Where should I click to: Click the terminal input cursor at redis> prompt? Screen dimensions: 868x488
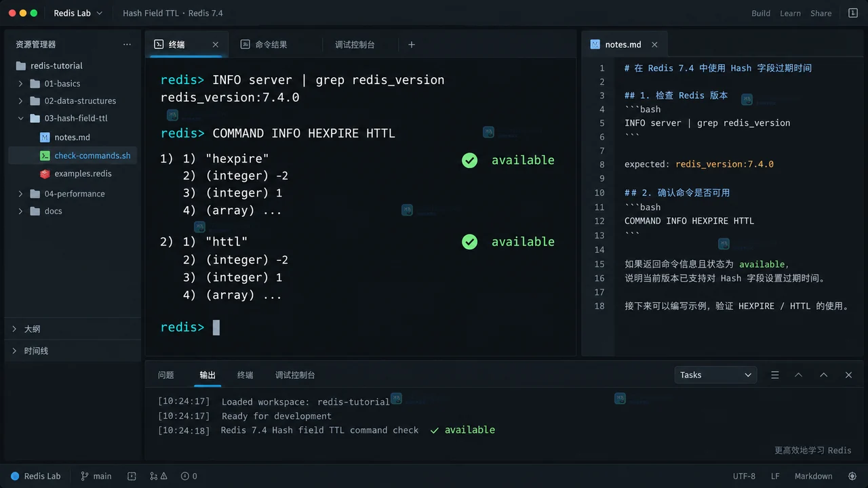tap(216, 327)
